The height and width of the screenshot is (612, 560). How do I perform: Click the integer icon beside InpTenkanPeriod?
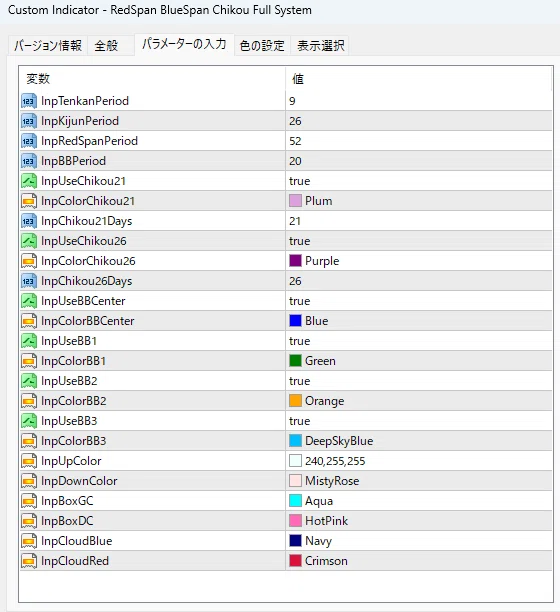tap(29, 101)
